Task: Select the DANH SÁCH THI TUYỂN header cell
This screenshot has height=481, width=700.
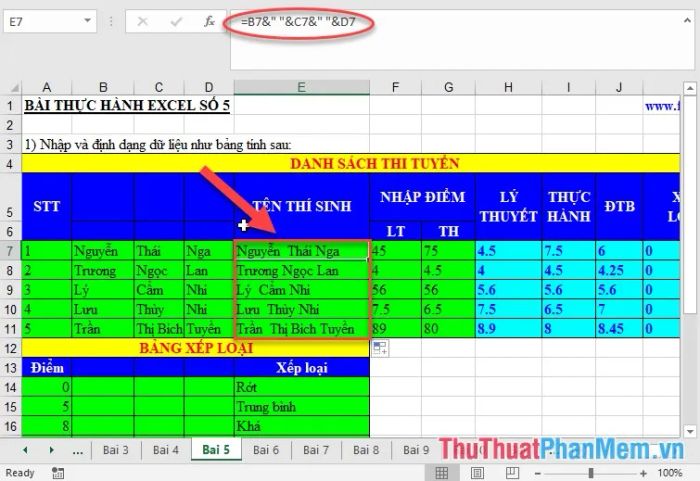Action: pos(351,163)
